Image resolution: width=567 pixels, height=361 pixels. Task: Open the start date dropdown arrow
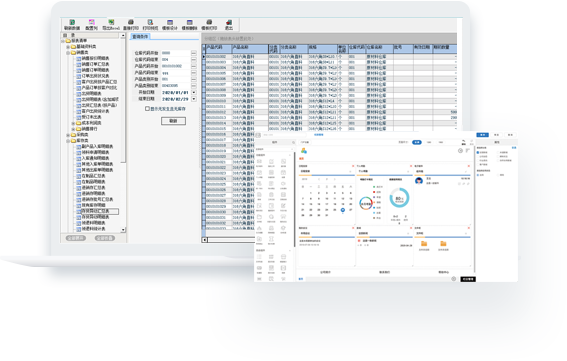tap(194, 93)
